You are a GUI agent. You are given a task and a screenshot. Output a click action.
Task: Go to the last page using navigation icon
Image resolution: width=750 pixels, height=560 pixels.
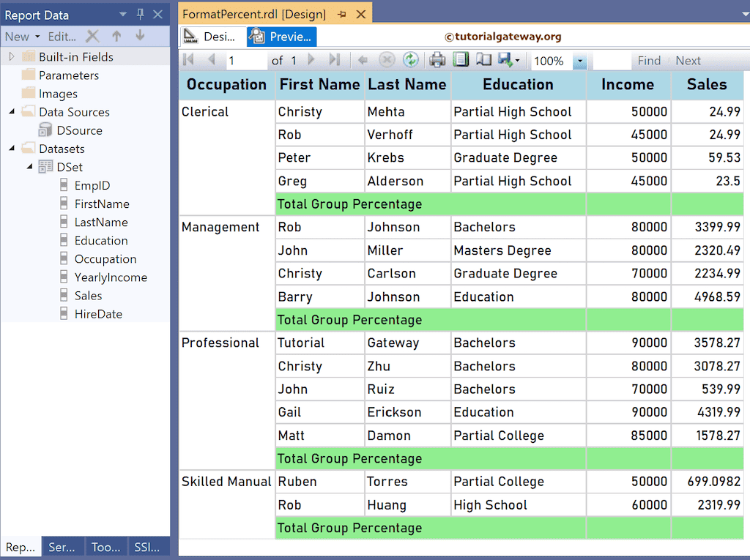coord(334,60)
